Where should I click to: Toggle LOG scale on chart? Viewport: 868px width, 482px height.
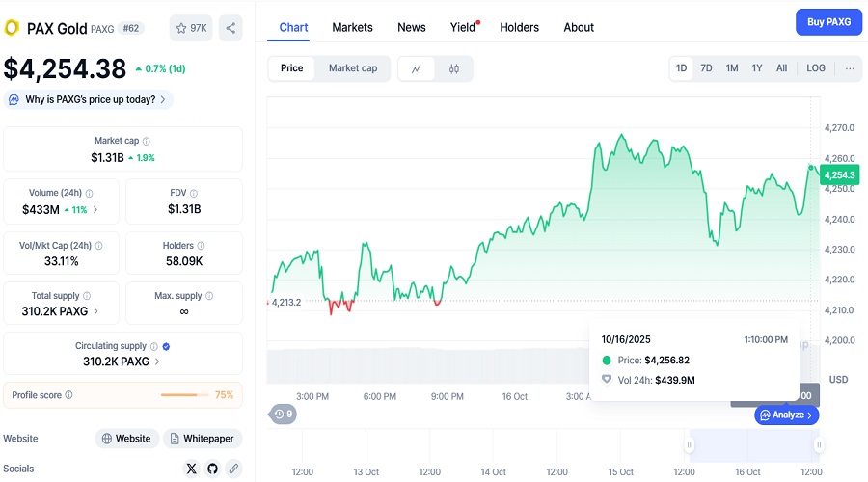[x=815, y=68]
